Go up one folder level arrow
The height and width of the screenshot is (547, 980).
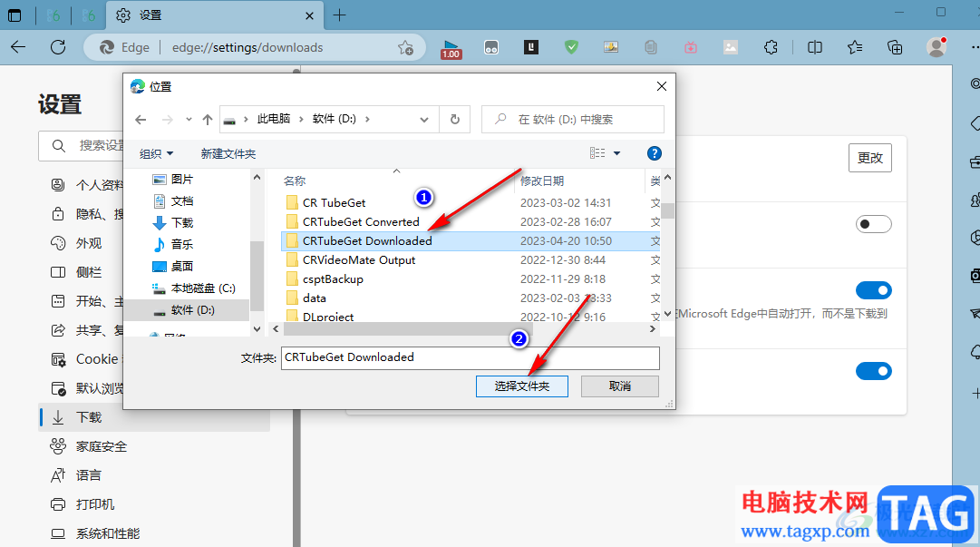point(208,120)
